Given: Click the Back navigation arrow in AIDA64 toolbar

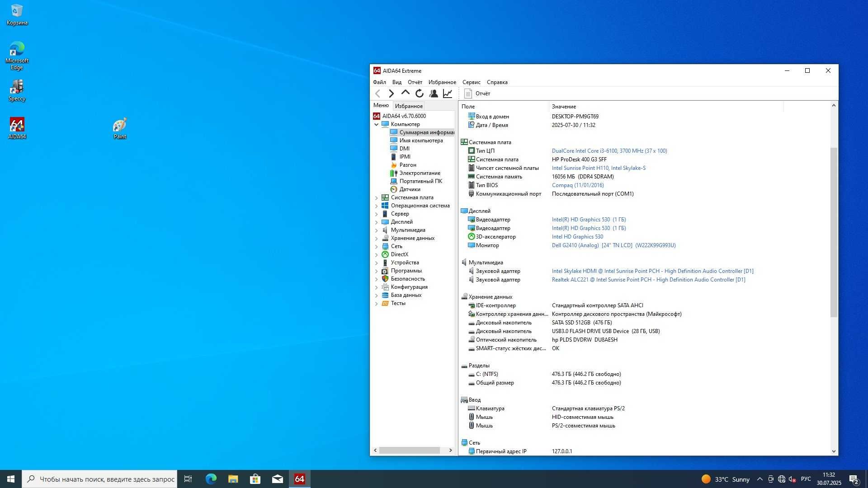Looking at the screenshot, I should coord(378,94).
